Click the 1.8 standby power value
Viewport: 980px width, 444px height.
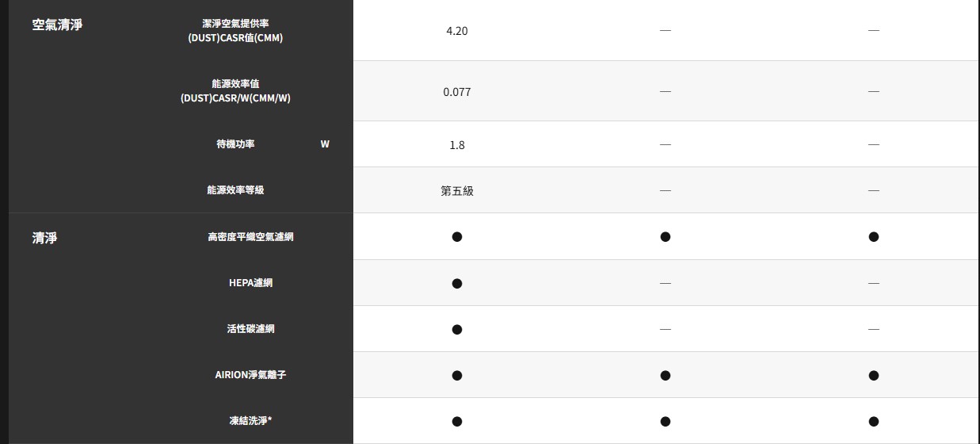tap(457, 145)
